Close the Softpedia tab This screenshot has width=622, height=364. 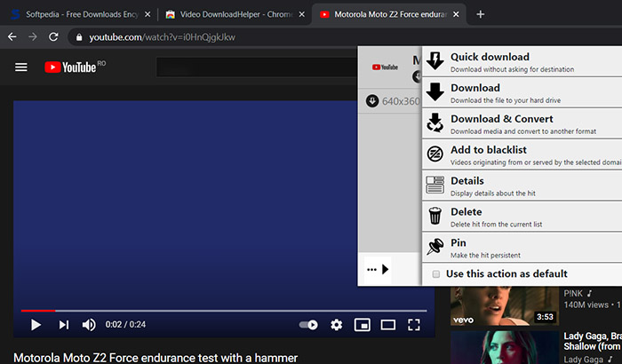(148, 14)
